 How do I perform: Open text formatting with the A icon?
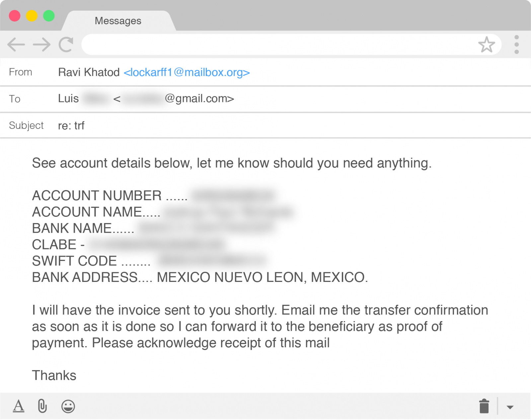pos(19,406)
